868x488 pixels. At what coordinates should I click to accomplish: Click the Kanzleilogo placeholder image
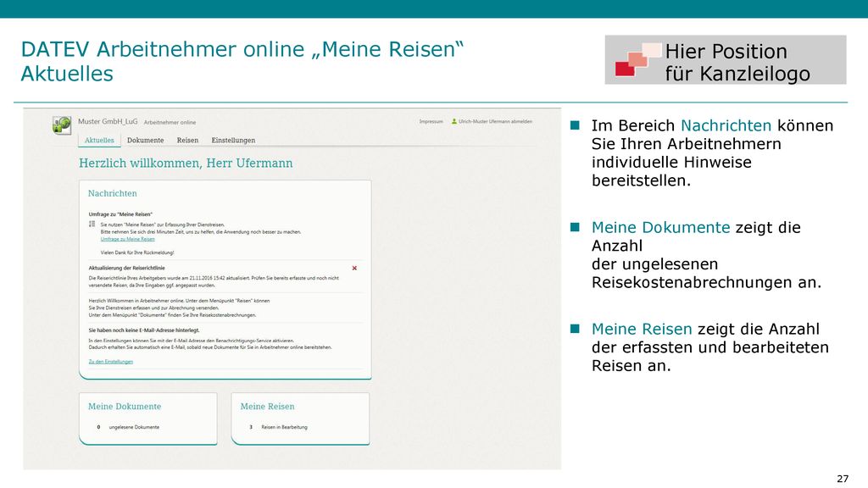pos(726,60)
